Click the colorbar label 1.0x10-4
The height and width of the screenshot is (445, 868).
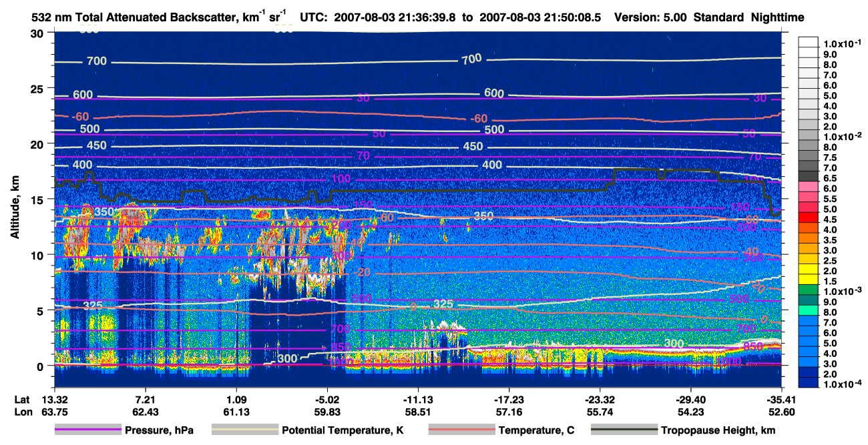843,384
